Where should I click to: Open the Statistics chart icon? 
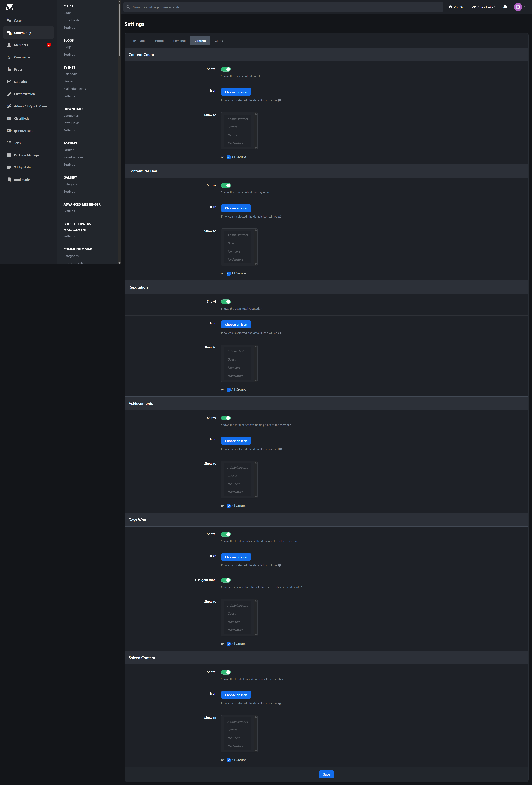pyautogui.click(x=9, y=82)
